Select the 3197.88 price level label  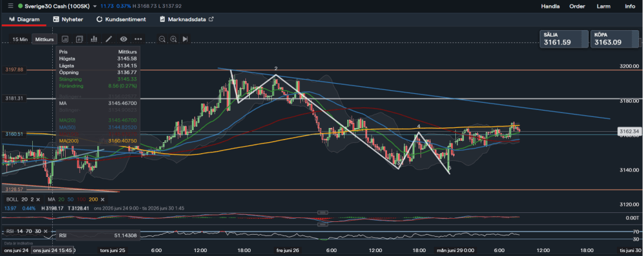(14, 70)
